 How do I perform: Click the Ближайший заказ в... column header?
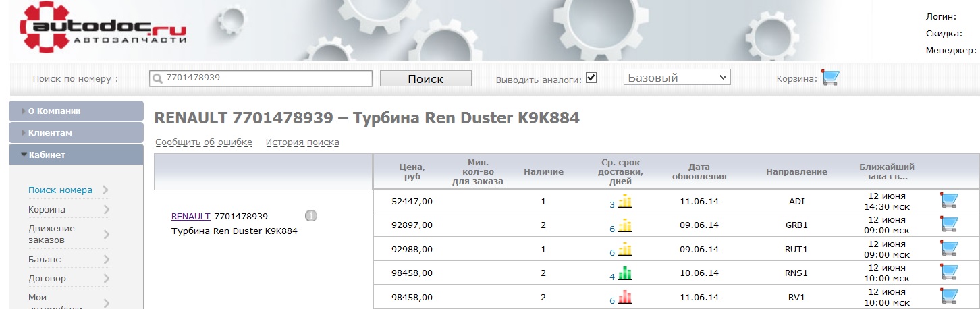point(886,172)
